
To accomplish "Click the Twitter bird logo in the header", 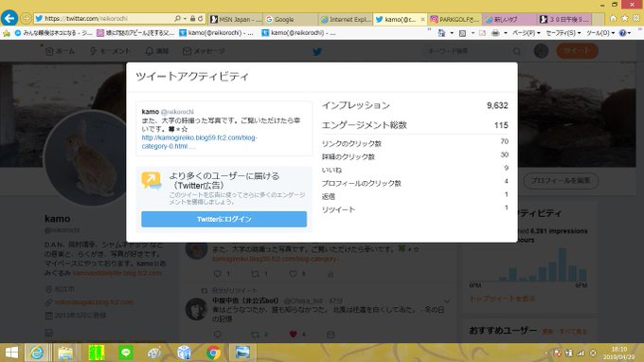I will pyautogui.click(x=316, y=51).
